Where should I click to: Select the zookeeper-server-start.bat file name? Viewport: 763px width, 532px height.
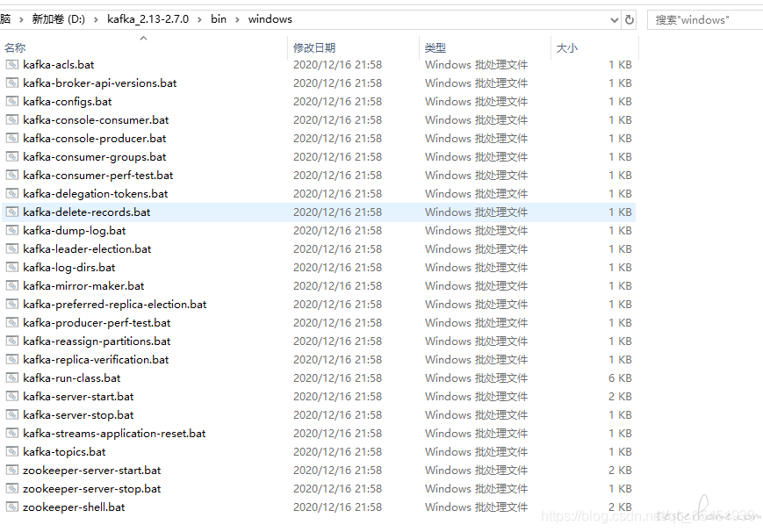(x=92, y=471)
